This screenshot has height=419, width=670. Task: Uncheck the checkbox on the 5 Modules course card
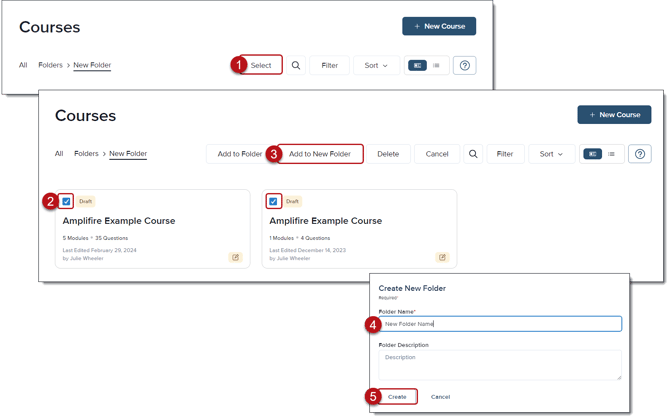coord(67,201)
